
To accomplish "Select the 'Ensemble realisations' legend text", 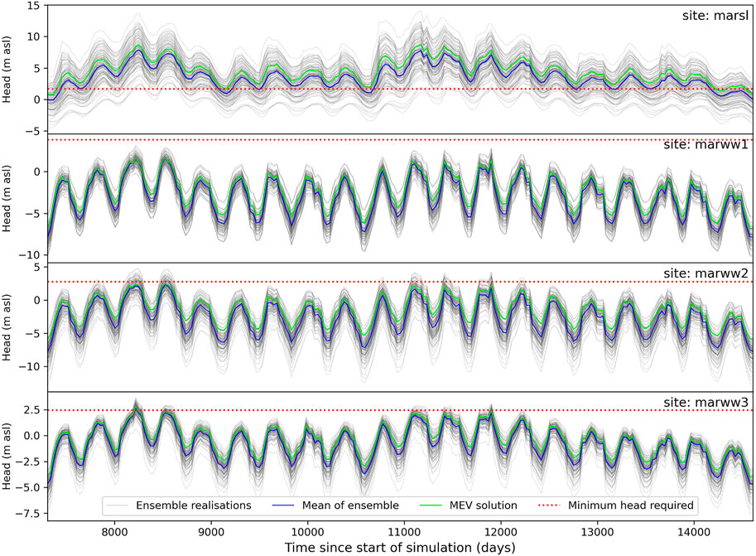I will (194, 505).
